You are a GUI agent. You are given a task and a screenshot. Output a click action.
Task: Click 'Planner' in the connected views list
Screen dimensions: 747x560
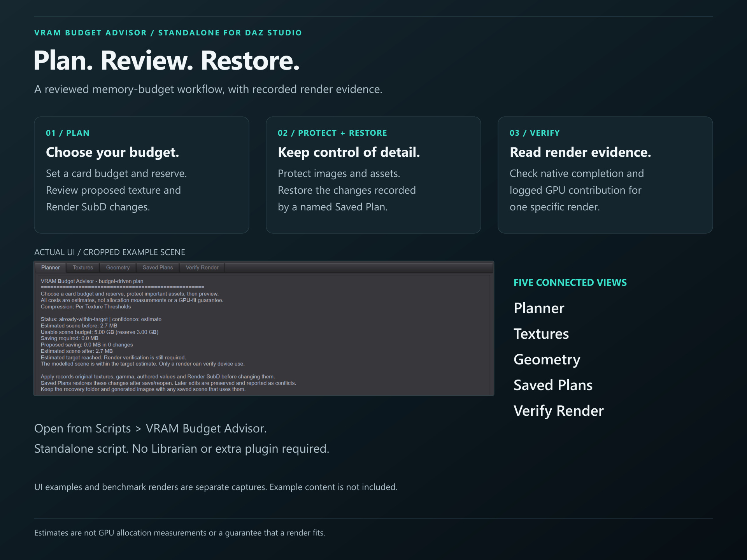539,308
